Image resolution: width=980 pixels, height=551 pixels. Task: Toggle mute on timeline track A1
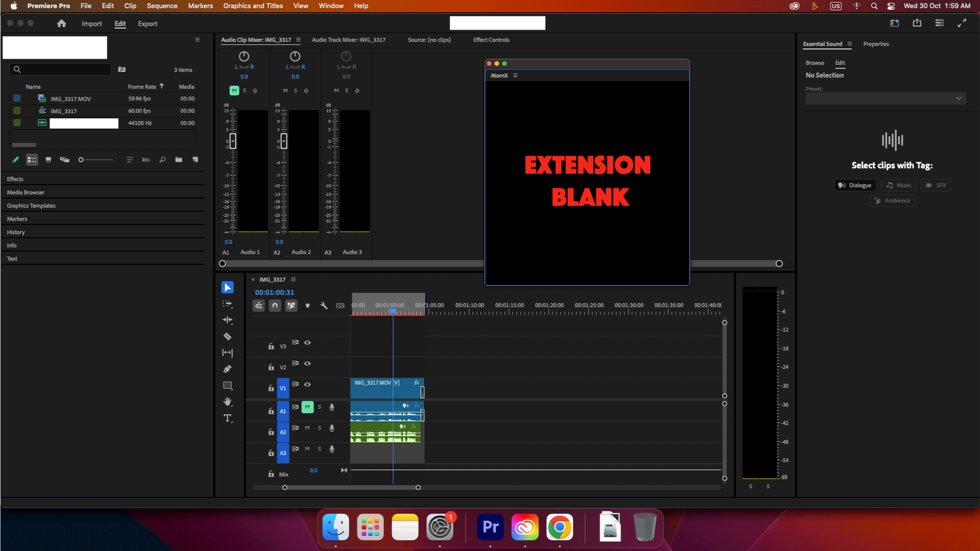[307, 407]
